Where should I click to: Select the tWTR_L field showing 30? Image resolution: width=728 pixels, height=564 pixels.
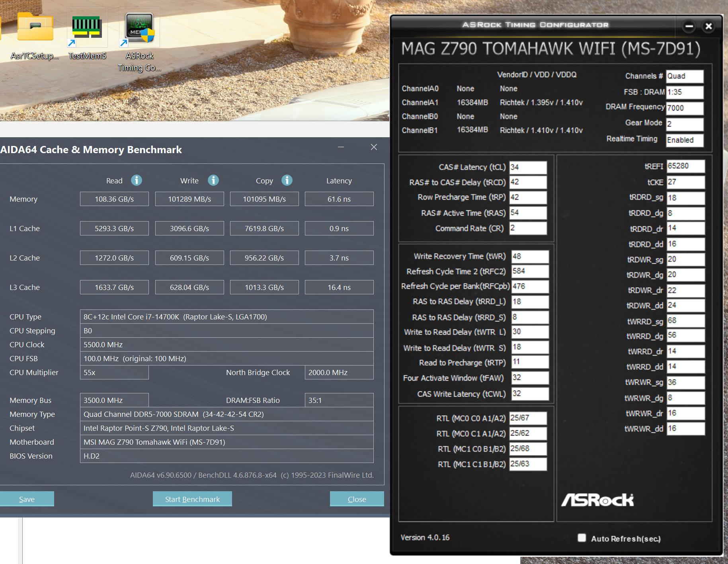(530, 332)
